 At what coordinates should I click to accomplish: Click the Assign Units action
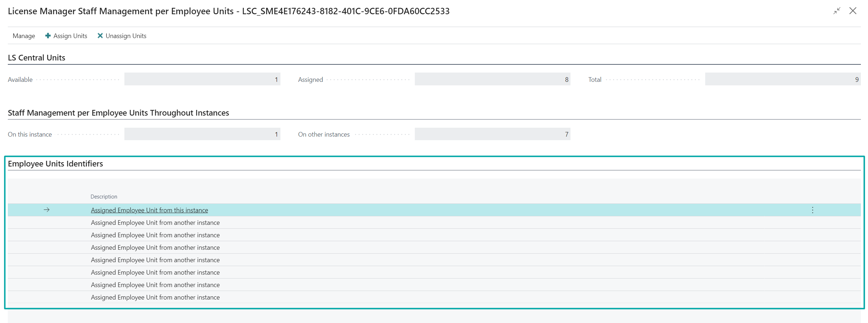pos(66,36)
